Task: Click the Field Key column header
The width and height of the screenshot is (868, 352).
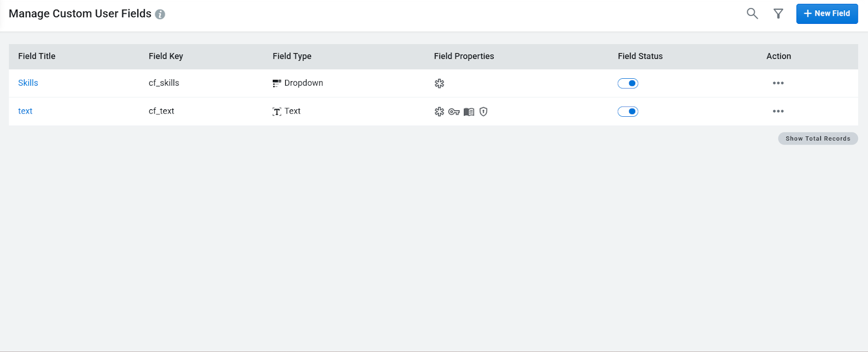Action: (166, 56)
